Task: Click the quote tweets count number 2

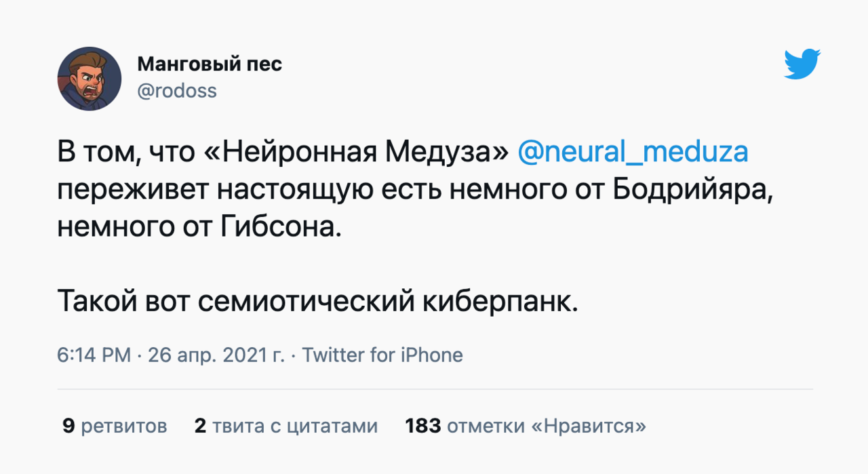Action: 200,426
